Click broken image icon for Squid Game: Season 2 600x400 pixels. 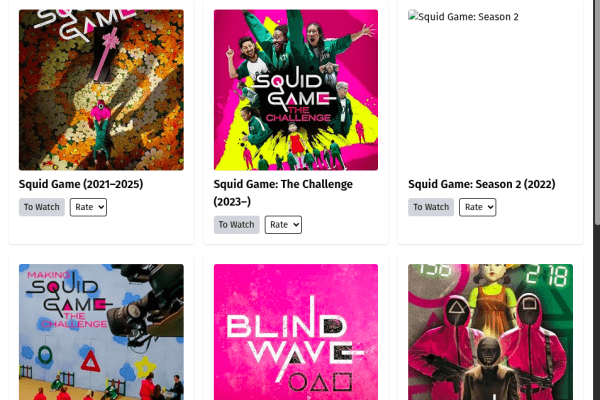point(412,16)
